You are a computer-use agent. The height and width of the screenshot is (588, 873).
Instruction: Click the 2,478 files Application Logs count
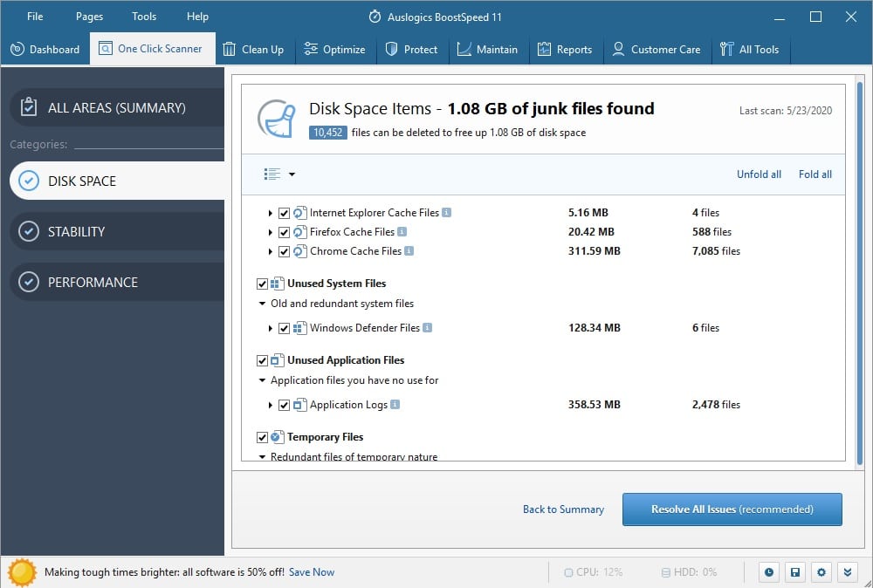716,405
